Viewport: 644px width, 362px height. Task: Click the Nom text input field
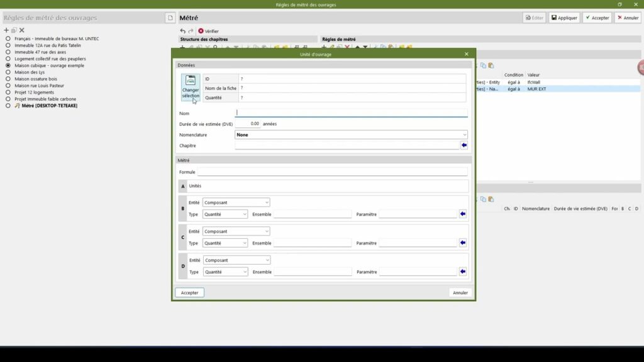pos(351,113)
